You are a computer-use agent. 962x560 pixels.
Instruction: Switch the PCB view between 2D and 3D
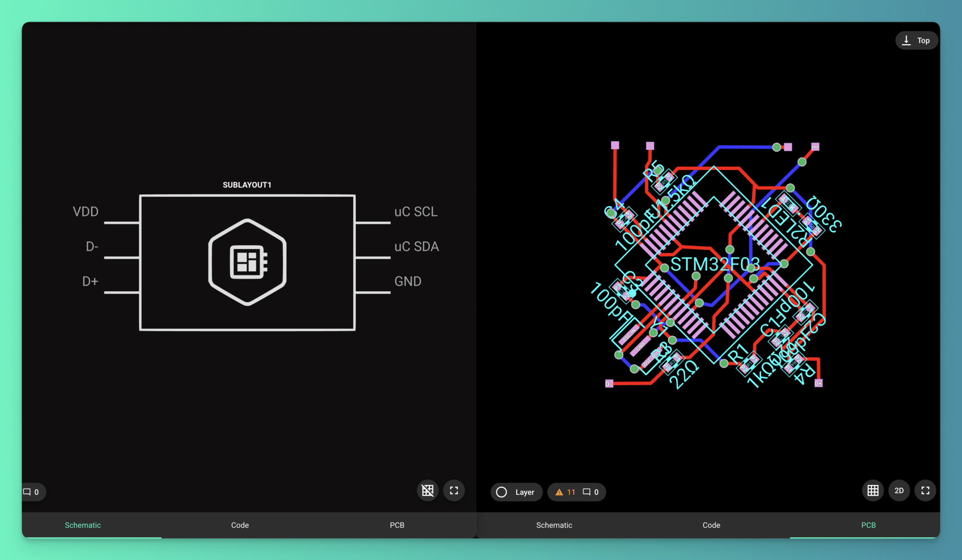point(899,490)
